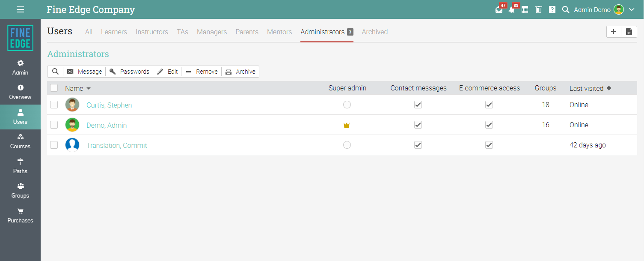Toggle E-commerce access for Demo, Admin

pos(489,125)
